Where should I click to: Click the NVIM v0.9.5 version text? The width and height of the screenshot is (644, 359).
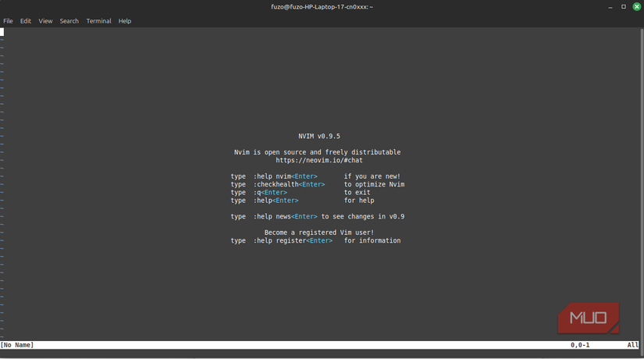(319, 137)
